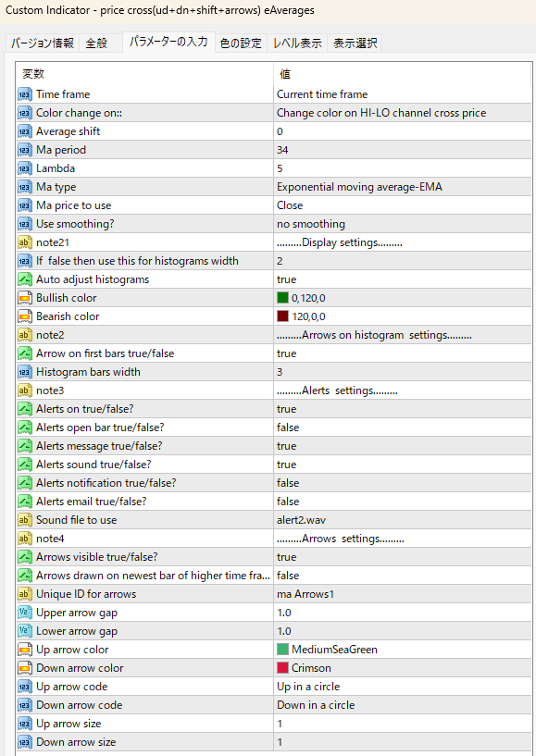Viewport: 536px width, 756px height.
Task: Open the Color change on value dropdown
Action: pyautogui.click(x=403, y=113)
